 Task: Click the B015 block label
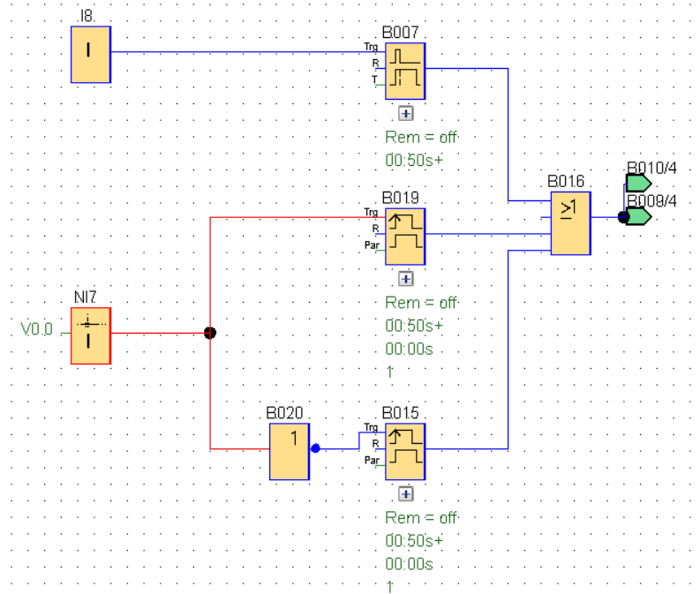400,413
